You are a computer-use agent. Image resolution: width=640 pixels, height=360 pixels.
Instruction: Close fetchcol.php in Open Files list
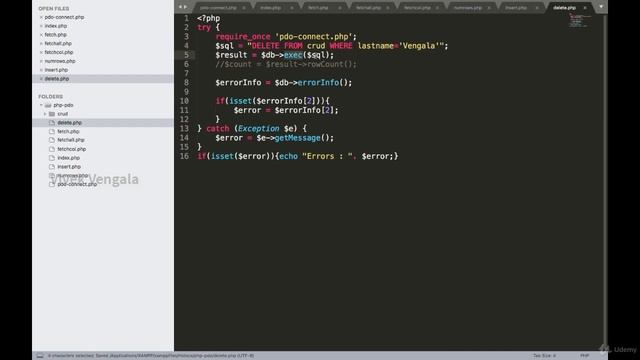41,52
